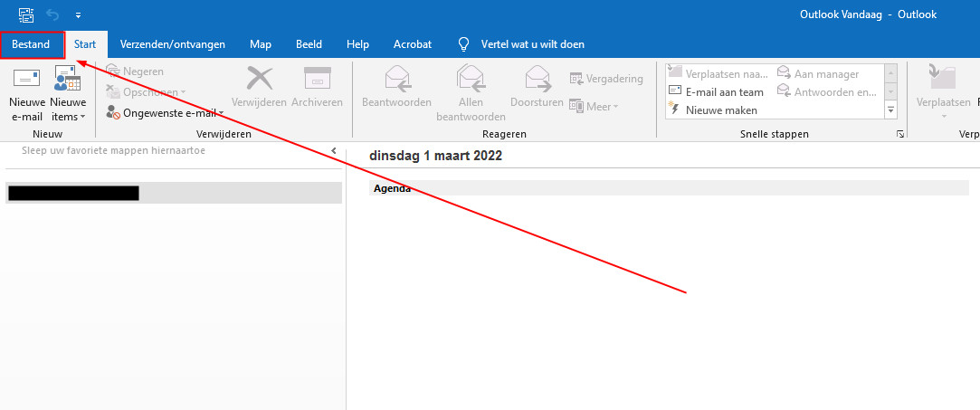Open the Beeld ribbon tab

(309, 44)
